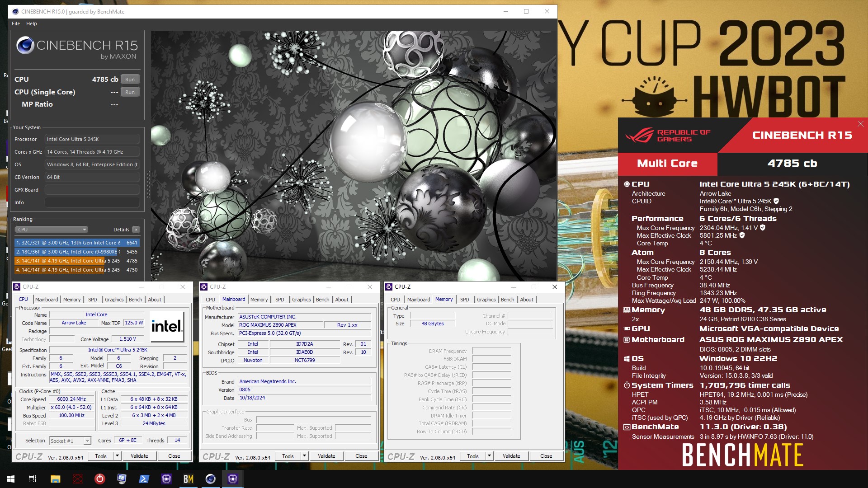Screen dimensions: 868x488
Task: Click the Info input field in Cinebench
Action: tap(92, 202)
